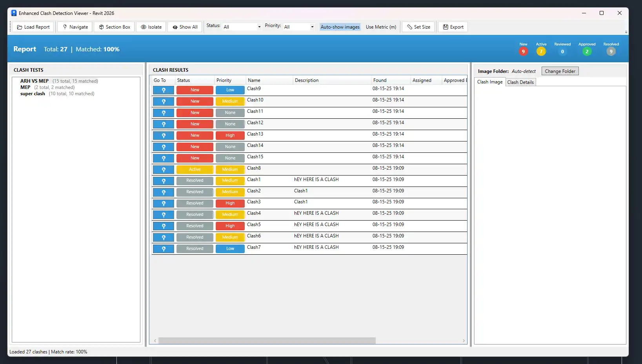Click the High priority swatch for Clash3

pyautogui.click(x=230, y=203)
